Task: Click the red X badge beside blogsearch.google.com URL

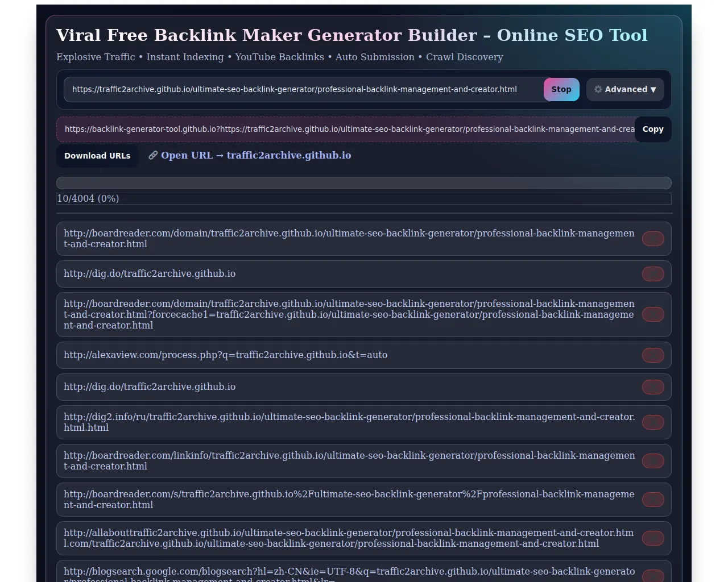Action: [x=653, y=576]
